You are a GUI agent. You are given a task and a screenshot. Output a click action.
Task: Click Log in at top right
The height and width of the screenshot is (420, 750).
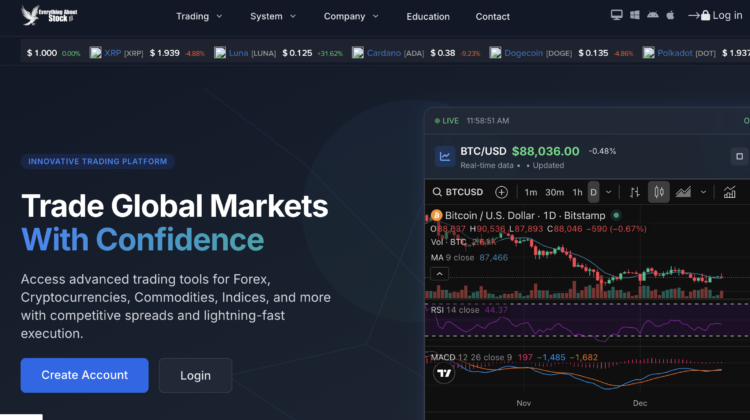click(x=727, y=15)
